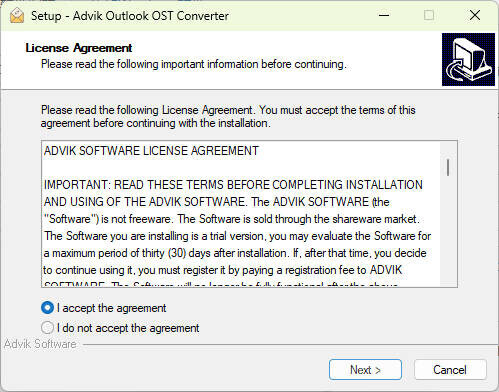499x392 pixels.
Task: Click the license text scrollbar thumb
Action: (448, 167)
